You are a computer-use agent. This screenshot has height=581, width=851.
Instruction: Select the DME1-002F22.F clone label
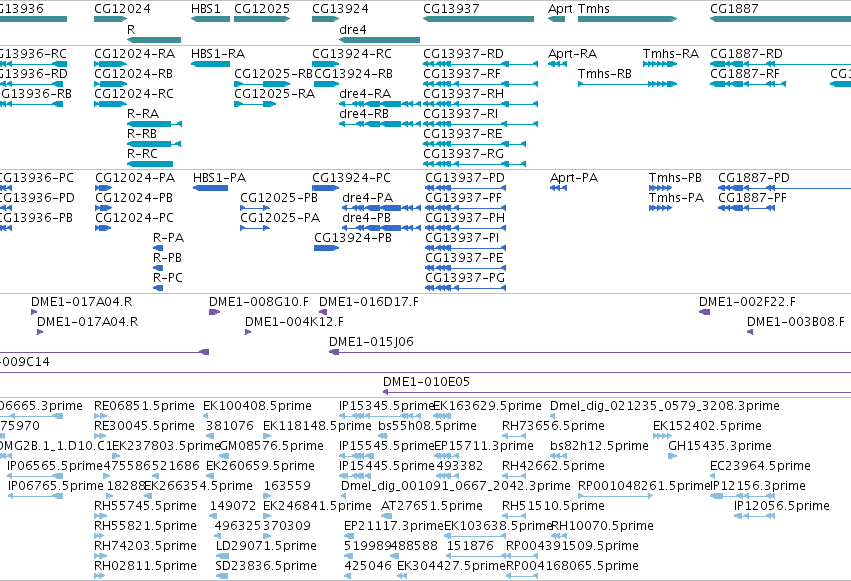click(747, 302)
